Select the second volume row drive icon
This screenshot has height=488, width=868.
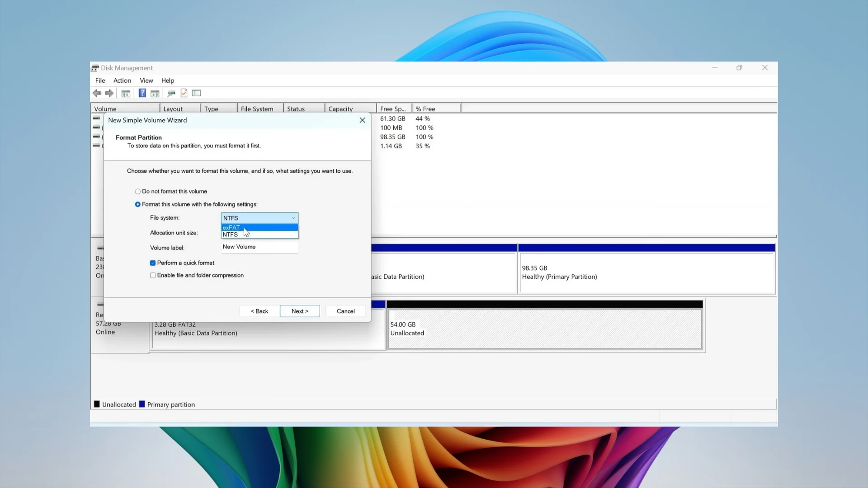click(x=96, y=127)
